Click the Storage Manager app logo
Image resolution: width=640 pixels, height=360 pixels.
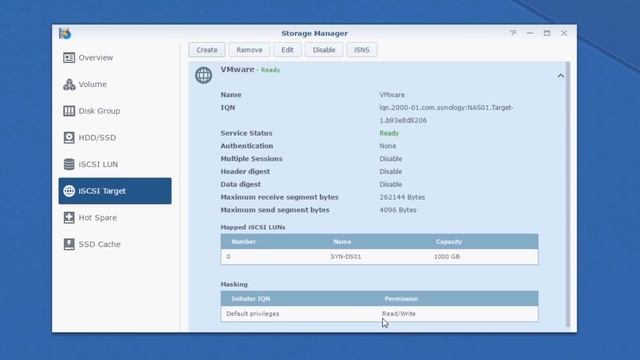click(65, 33)
